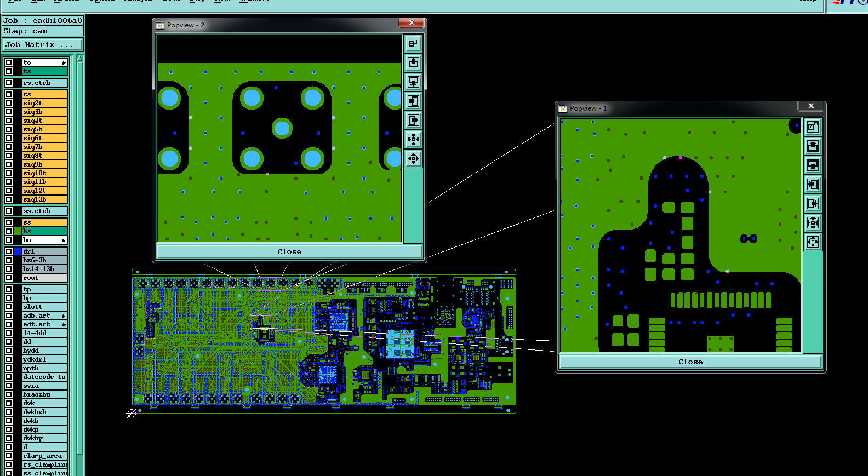Zoom out using outward arrows in Popview - 2
Viewport: 868px width, 476px height.
[x=413, y=158]
